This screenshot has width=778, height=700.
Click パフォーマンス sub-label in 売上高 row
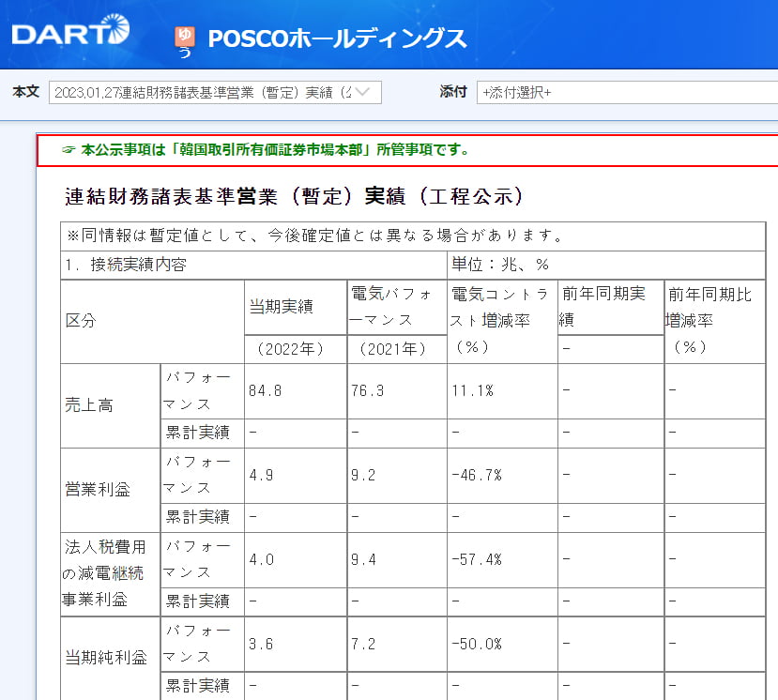pyautogui.click(x=197, y=391)
